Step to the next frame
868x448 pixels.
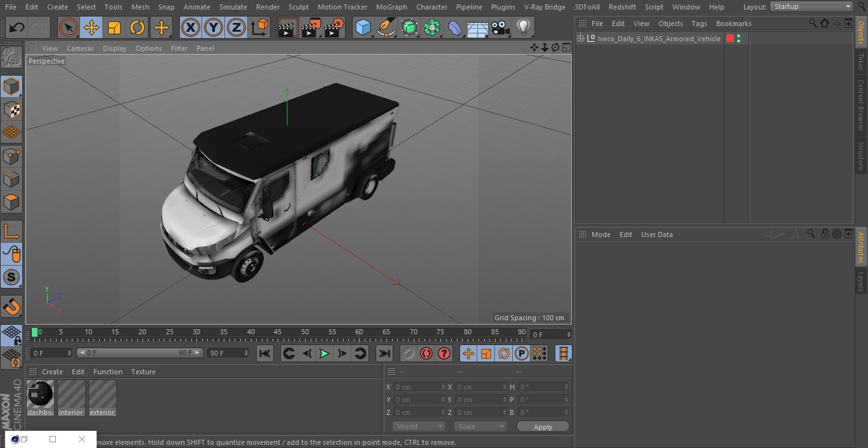(x=342, y=354)
